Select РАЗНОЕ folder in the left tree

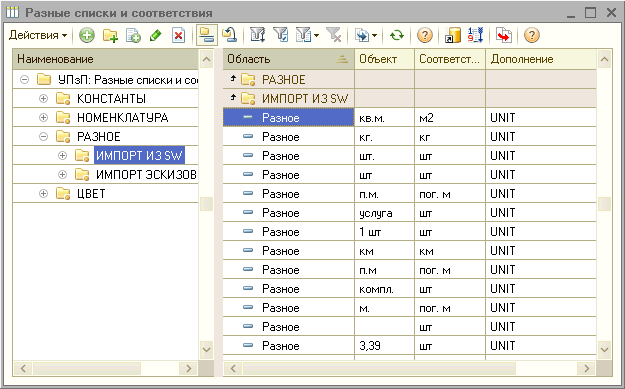(98, 137)
